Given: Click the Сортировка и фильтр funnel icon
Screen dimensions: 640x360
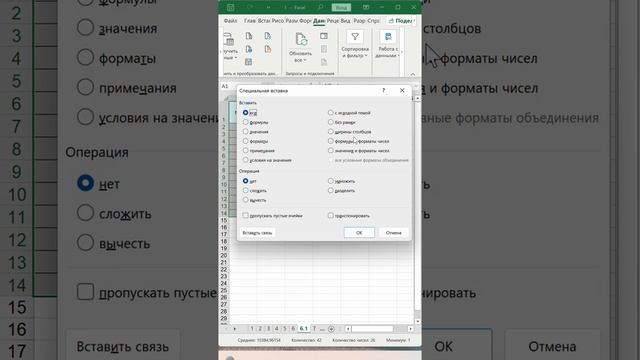Looking at the screenshot, I should point(355,37).
